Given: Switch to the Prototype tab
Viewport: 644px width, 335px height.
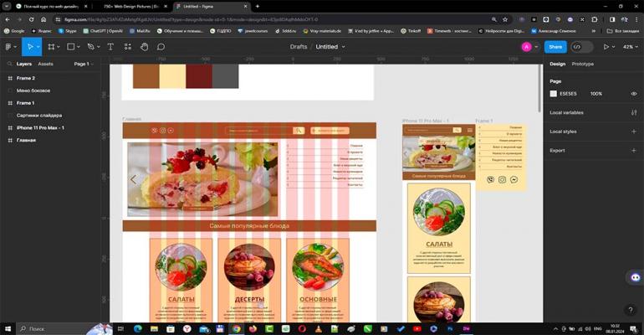Looking at the screenshot, I should coord(582,64).
